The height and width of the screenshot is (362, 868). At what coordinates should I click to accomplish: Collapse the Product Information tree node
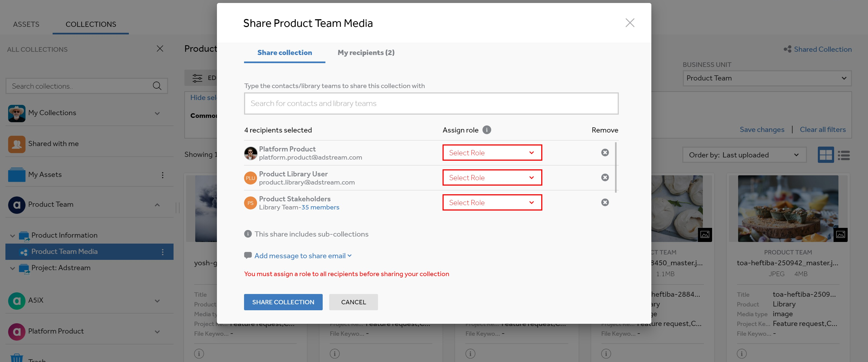click(12, 236)
